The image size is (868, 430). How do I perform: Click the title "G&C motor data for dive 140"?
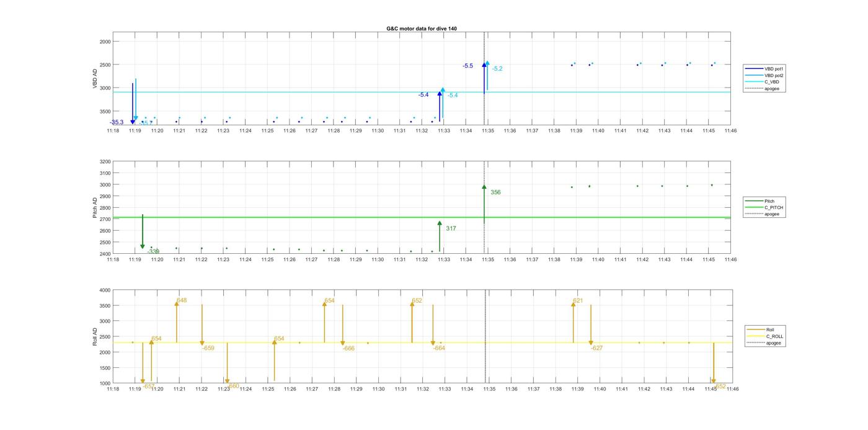pos(422,29)
